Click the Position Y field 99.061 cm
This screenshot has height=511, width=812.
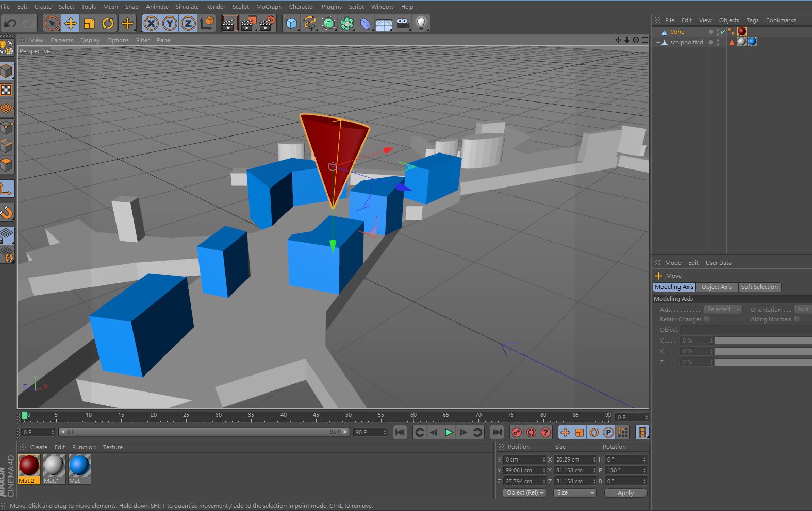(x=524, y=470)
